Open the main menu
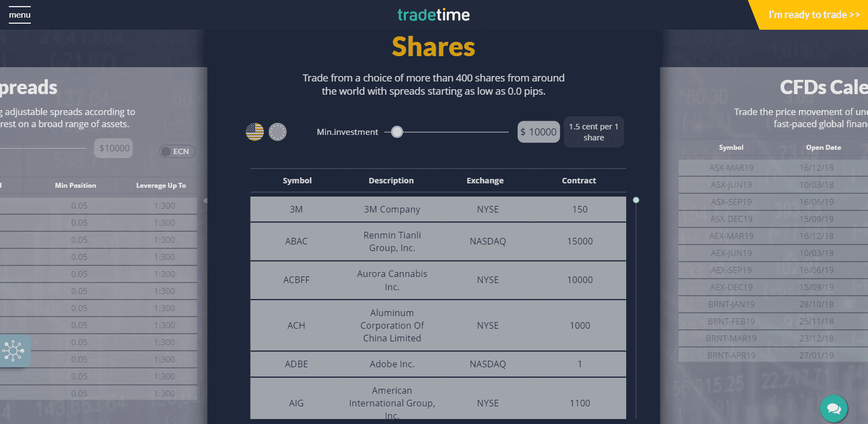 (x=20, y=15)
